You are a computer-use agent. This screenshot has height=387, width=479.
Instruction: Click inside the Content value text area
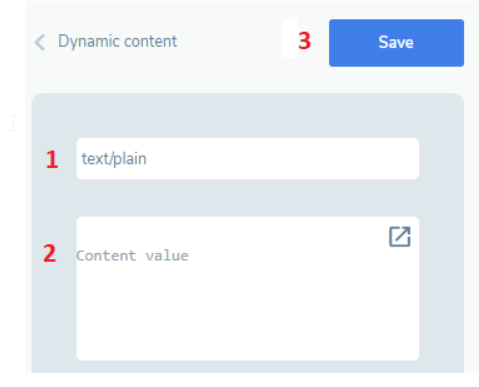point(248,289)
